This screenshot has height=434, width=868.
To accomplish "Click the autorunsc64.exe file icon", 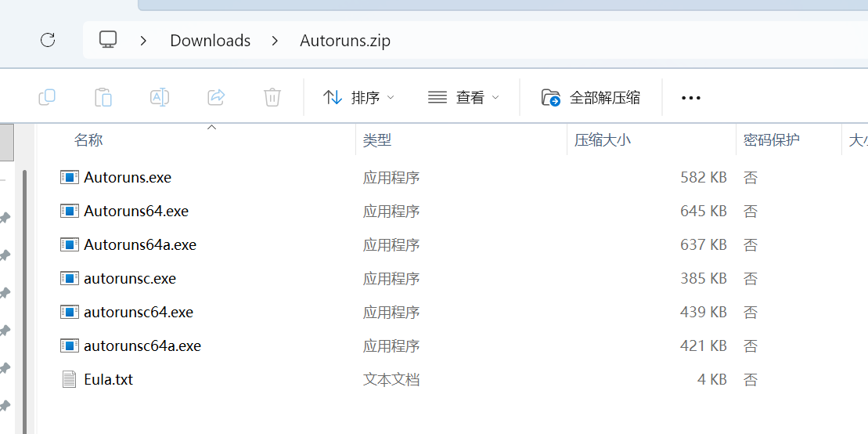I will 69,312.
